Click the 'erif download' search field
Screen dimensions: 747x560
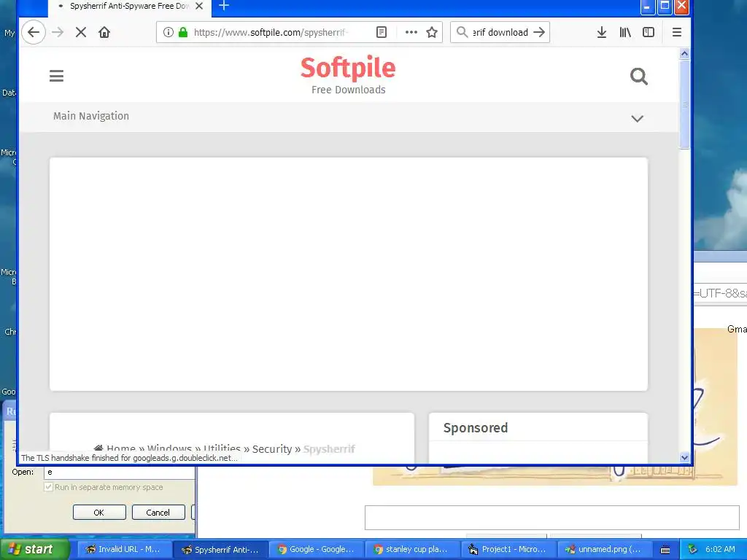(500, 32)
